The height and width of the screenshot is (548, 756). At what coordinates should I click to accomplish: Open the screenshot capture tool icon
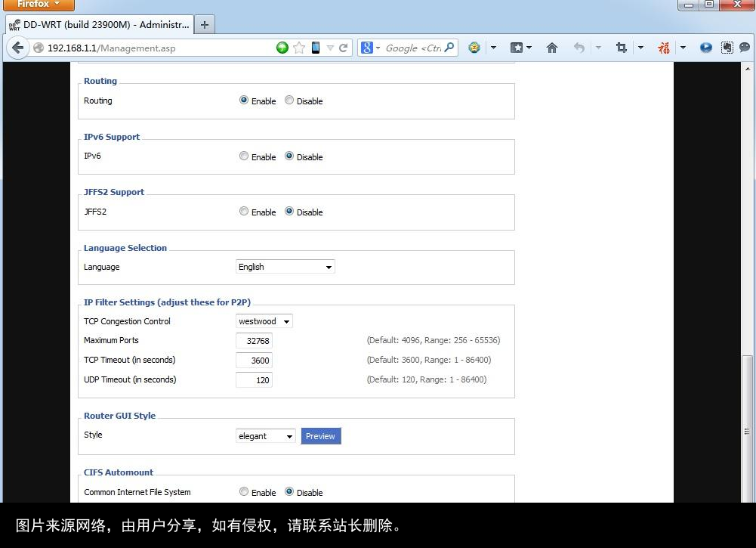click(x=621, y=47)
